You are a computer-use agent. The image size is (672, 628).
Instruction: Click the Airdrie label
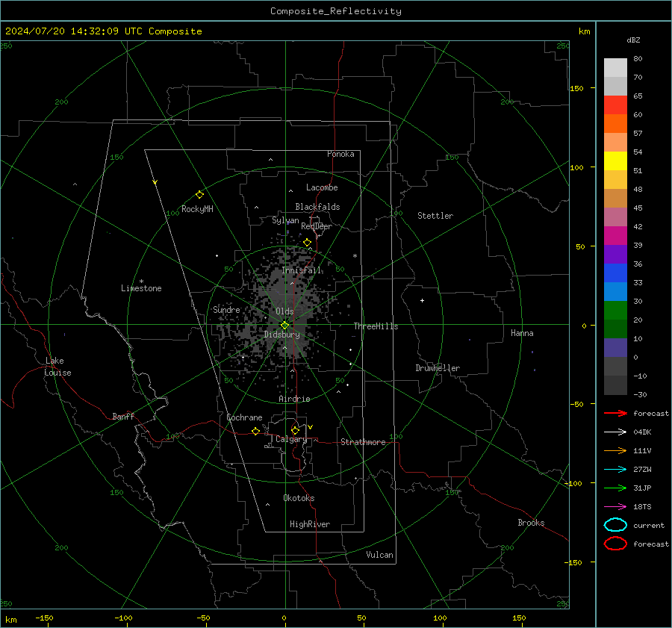pos(294,399)
